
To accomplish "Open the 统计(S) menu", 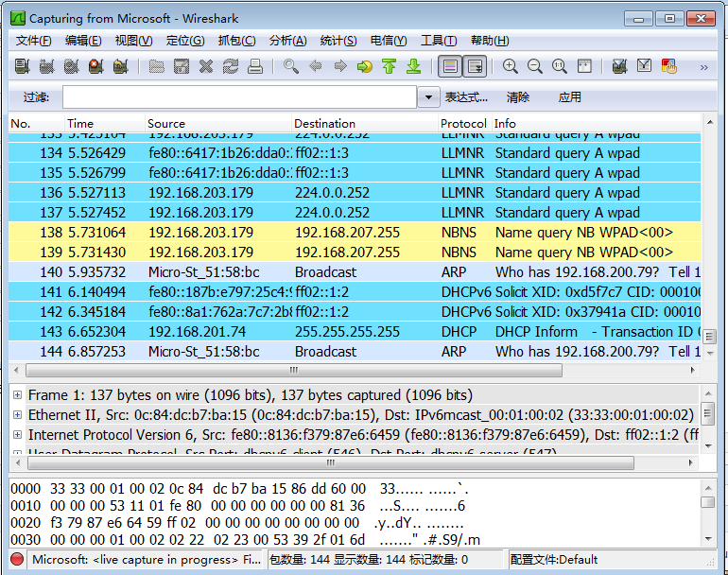I will 338,41.
